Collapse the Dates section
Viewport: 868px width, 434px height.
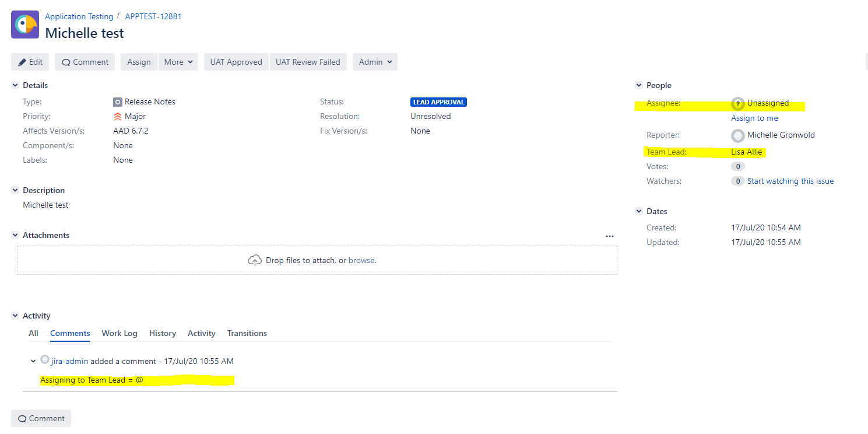pos(639,212)
